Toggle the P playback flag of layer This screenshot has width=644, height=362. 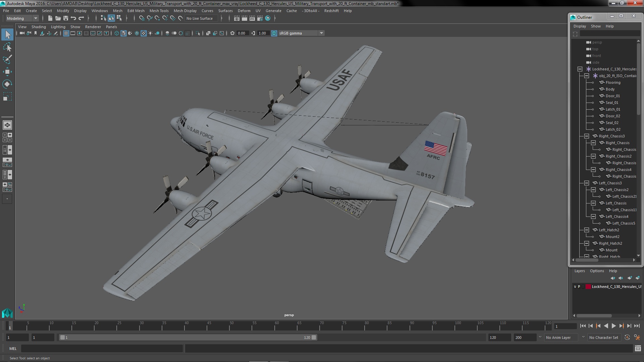click(x=579, y=287)
